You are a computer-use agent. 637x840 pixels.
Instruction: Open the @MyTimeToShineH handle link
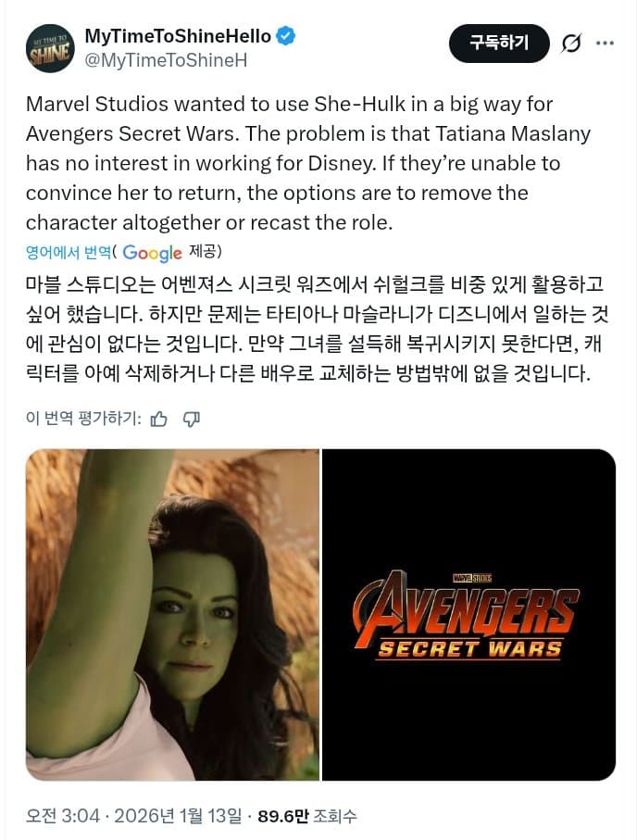[x=166, y=60]
